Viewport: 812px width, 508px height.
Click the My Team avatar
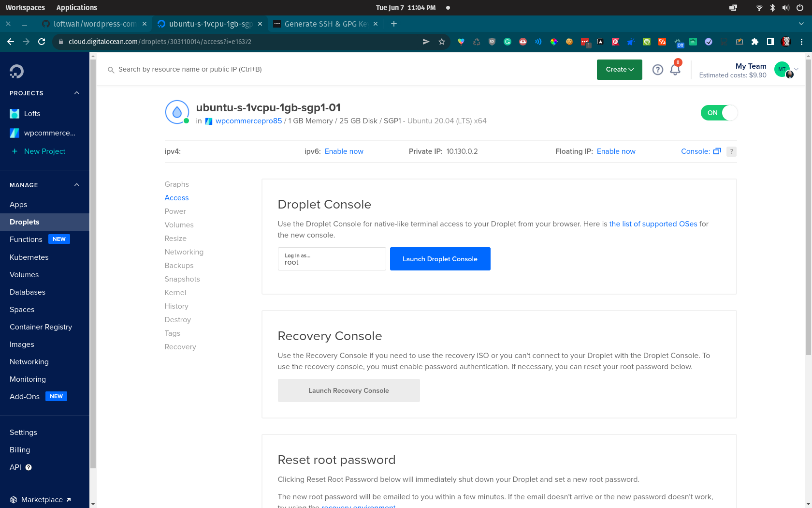pos(783,70)
